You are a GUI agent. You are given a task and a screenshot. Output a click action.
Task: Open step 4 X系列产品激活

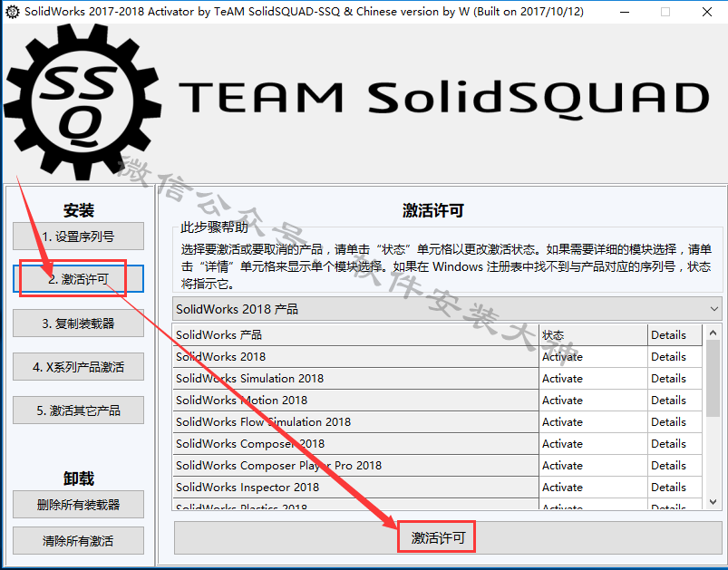tap(78, 367)
